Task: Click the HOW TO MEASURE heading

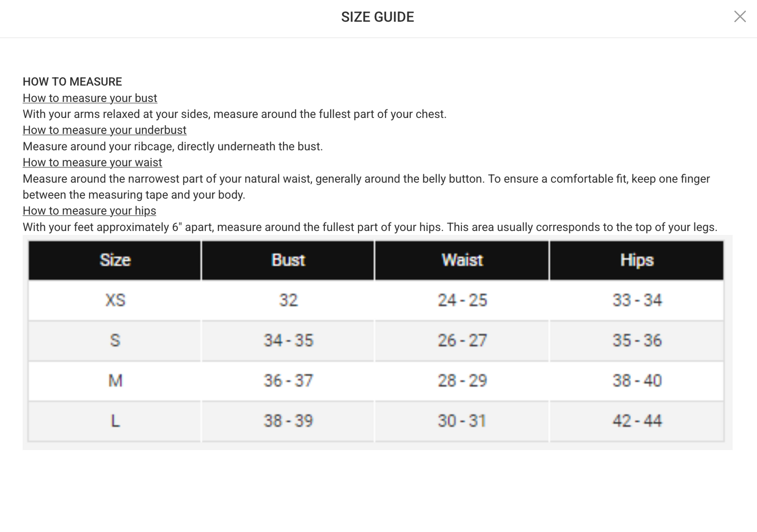Action: 72,82
